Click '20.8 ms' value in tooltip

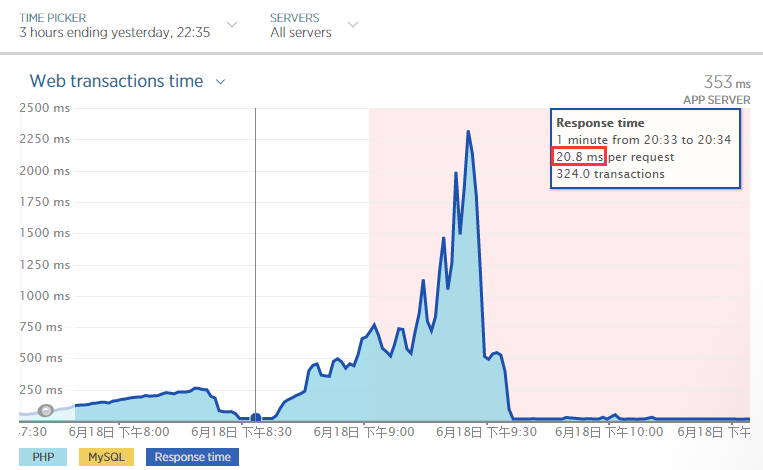click(579, 157)
